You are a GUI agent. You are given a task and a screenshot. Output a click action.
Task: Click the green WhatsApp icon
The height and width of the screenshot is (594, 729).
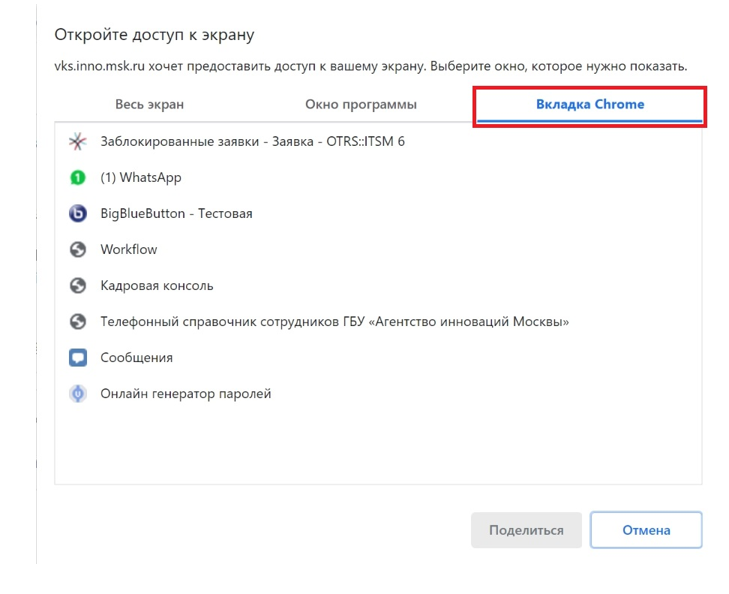pos(78,178)
